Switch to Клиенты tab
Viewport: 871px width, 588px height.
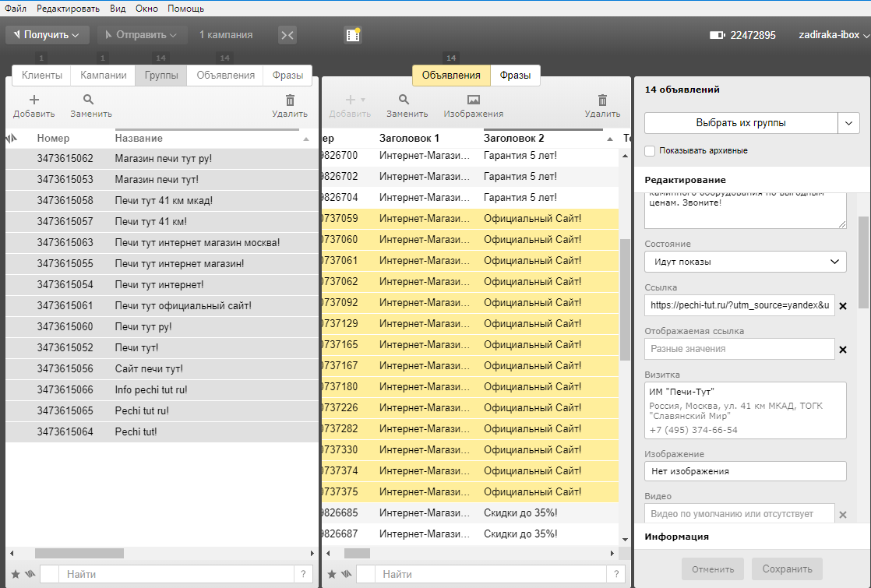point(41,76)
